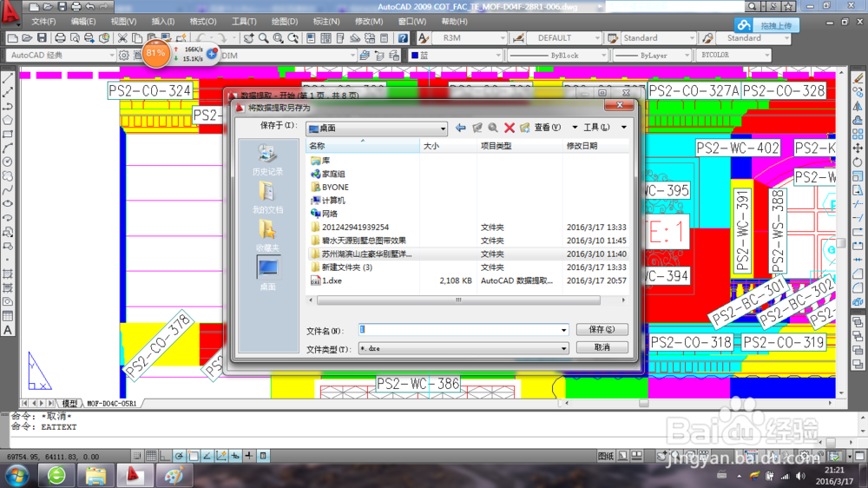Toggle Dynamic UCS in status bar
868x488 pixels.
tap(220, 456)
